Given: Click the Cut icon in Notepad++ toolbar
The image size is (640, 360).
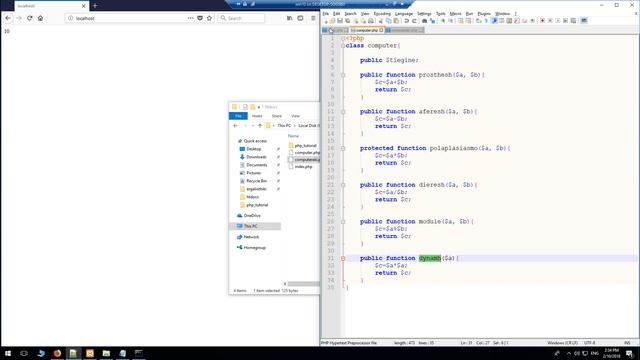Looking at the screenshot, I should pyautogui.click(x=380, y=21).
